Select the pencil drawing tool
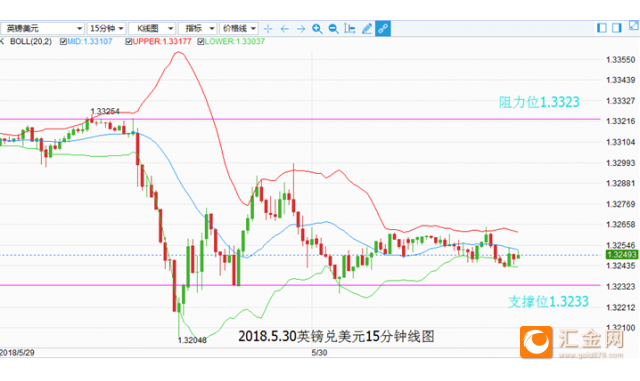 point(367,28)
